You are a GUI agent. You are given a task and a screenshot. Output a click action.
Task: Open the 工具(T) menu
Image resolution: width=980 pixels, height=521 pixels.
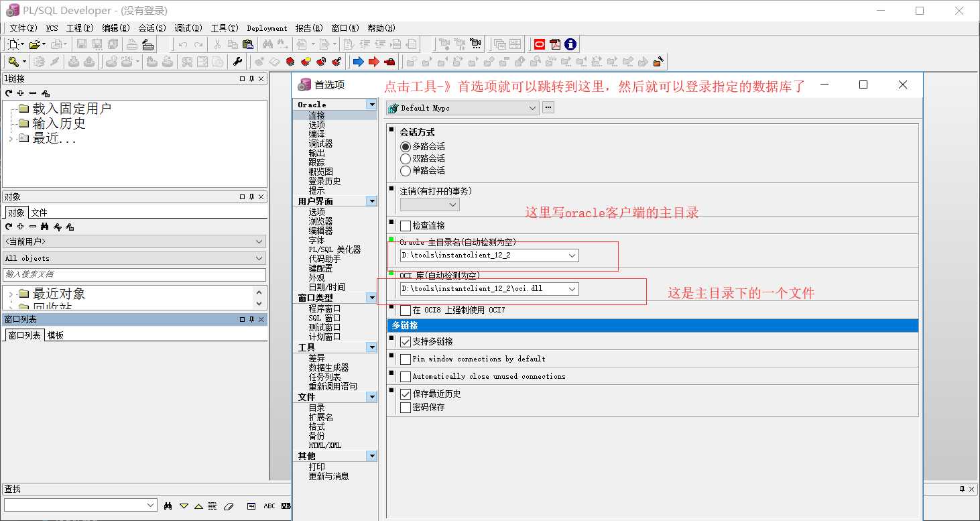click(225, 28)
